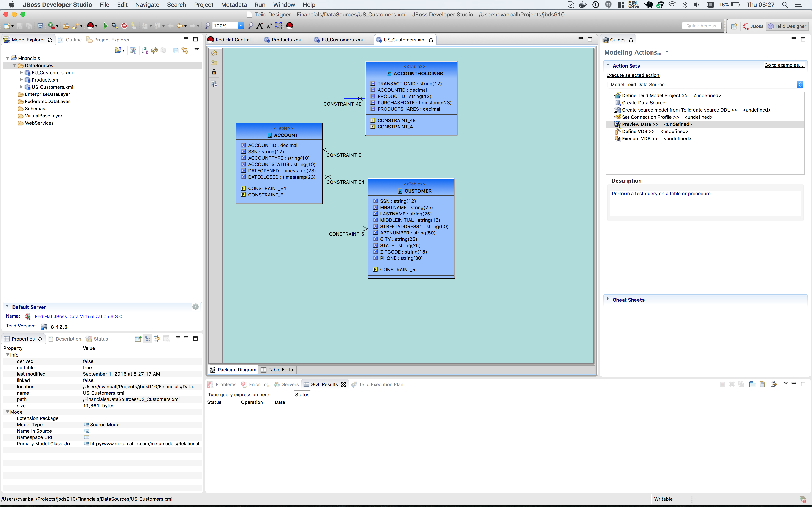Toggle Show Categories in Properties view
The width and height of the screenshot is (812, 507).
148,339
